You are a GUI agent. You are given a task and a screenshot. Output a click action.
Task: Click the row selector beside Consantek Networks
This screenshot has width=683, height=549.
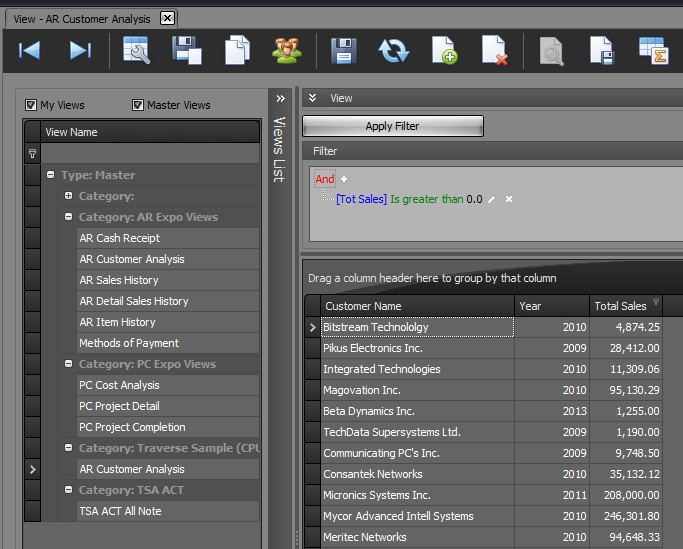pyautogui.click(x=312, y=474)
